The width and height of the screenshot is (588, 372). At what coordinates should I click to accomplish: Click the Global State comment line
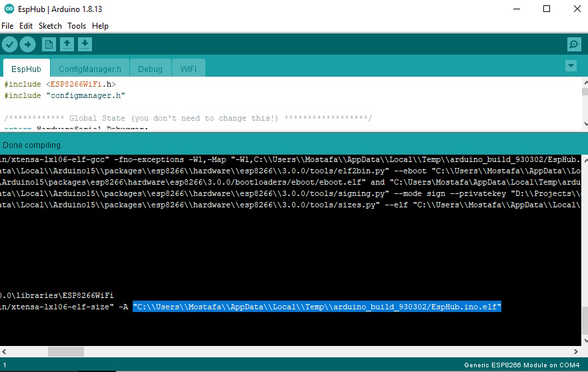188,118
